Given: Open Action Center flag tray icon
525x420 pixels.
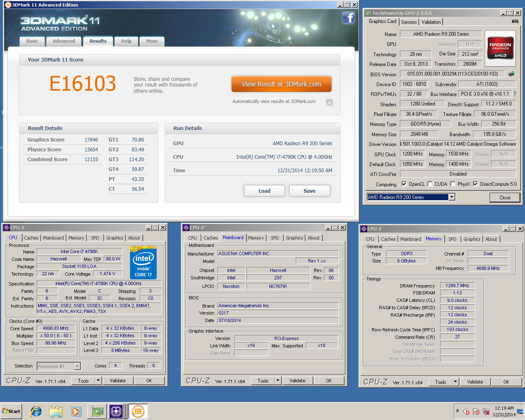Looking at the screenshot, I should [476, 411].
